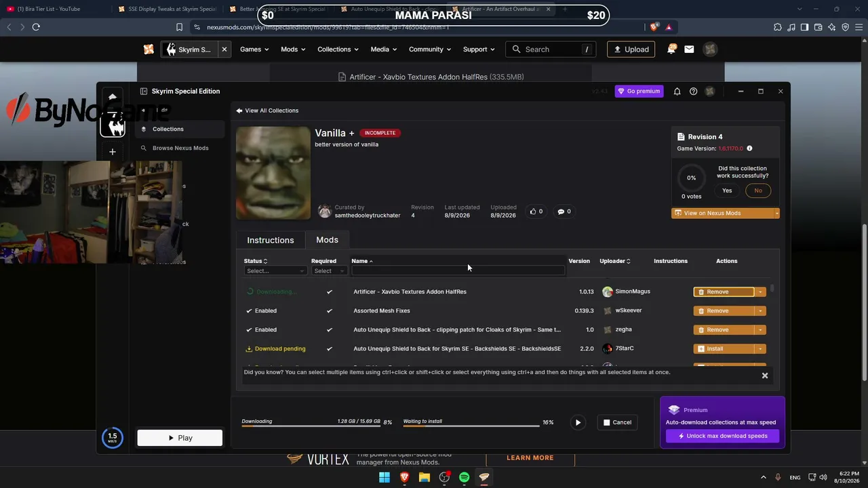
Task: Open Vortex notifications bell
Action: point(677,91)
